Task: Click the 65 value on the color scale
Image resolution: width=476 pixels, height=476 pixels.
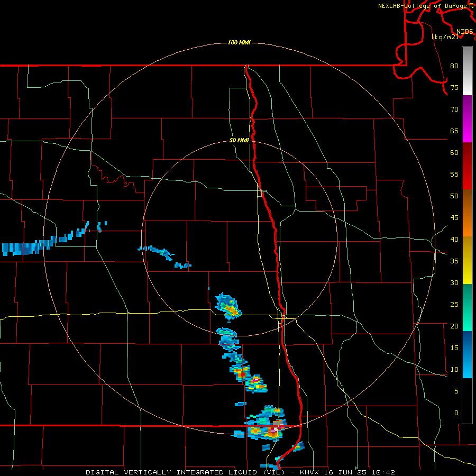Action: [x=454, y=131]
